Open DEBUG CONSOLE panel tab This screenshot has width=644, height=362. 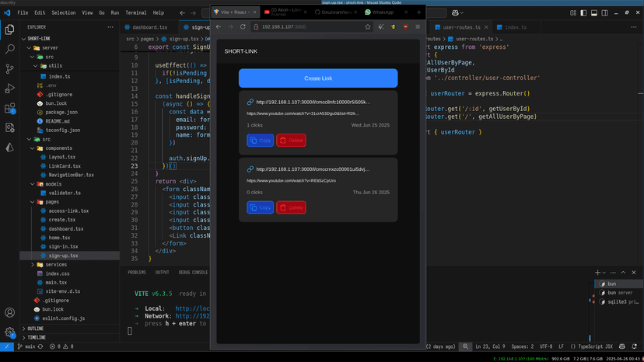[x=193, y=273]
